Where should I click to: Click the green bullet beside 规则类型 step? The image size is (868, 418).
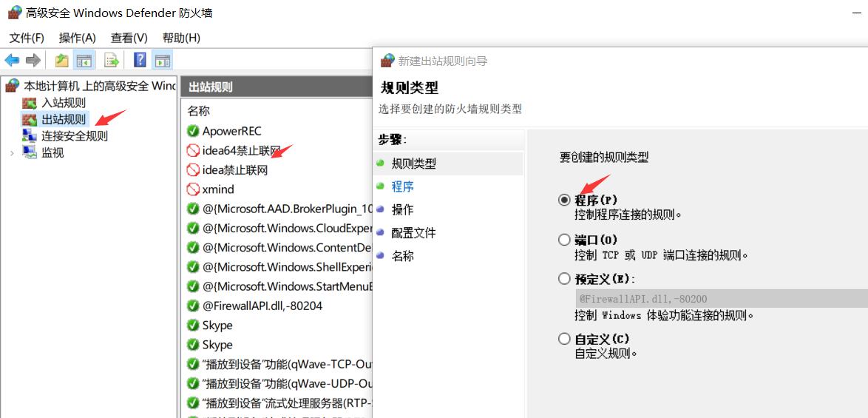pyautogui.click(x=380, y=164)
